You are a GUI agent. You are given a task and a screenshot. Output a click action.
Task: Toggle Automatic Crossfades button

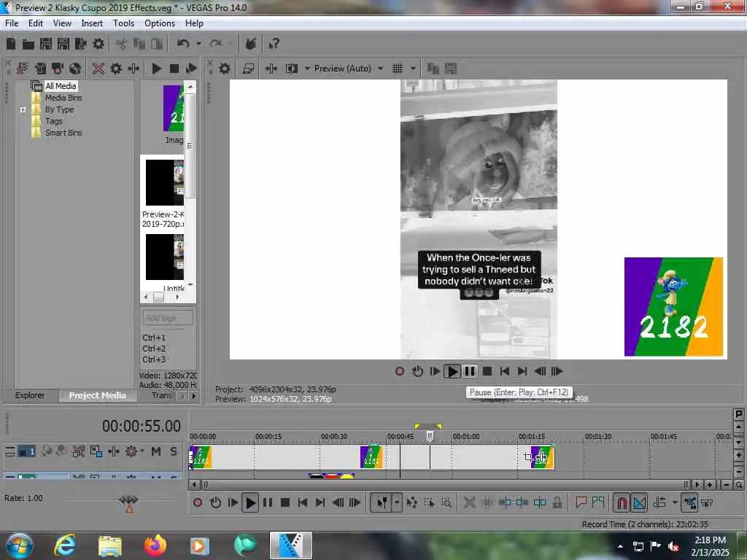(x=639, y=502)
